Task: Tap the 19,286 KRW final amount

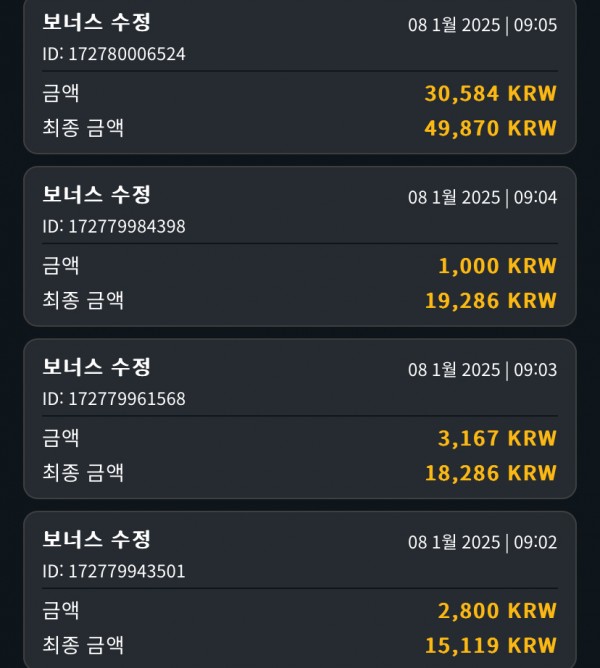Action: 491,300
